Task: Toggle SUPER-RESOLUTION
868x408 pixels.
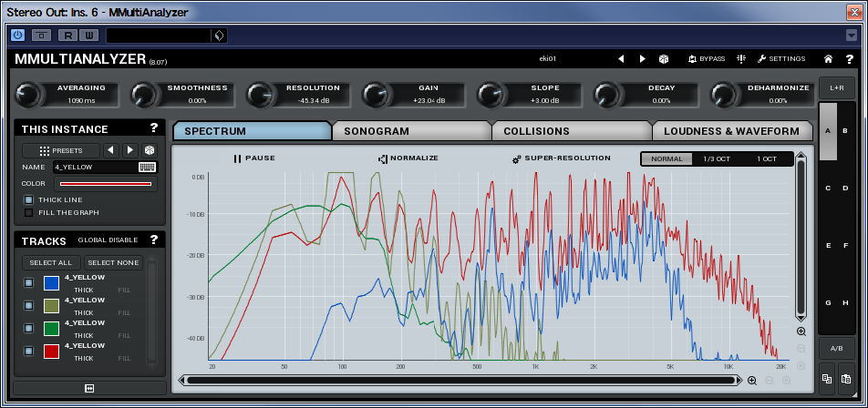Action: pyautogui.click(x=562, y=158)
